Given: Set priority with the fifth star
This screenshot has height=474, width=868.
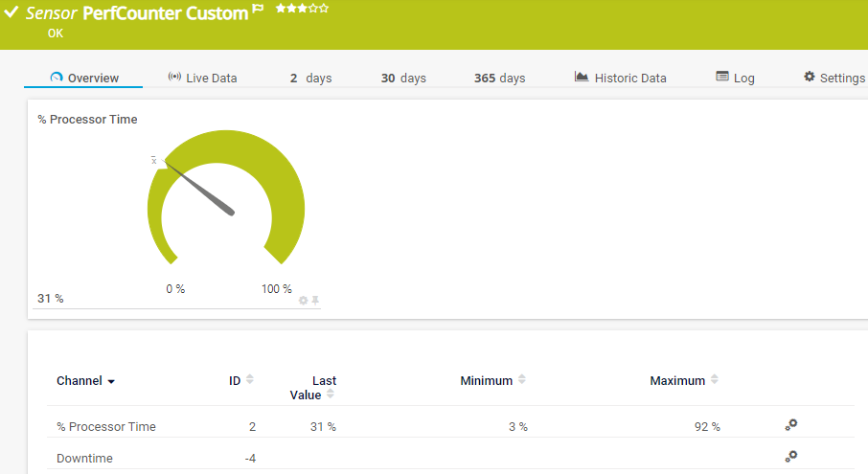Looking at the screenshot, I should (324, 8).
